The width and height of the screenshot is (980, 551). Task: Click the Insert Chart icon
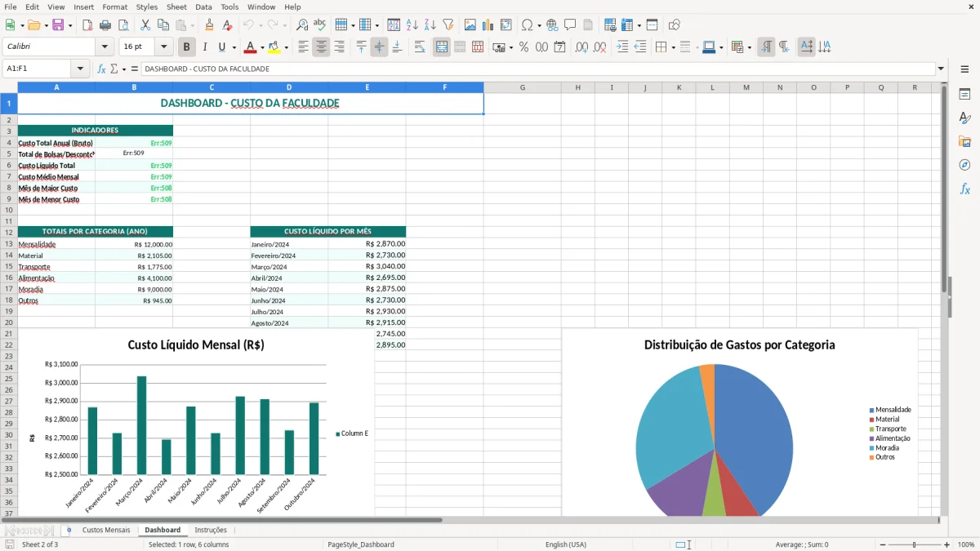click(x=488, y=25)
